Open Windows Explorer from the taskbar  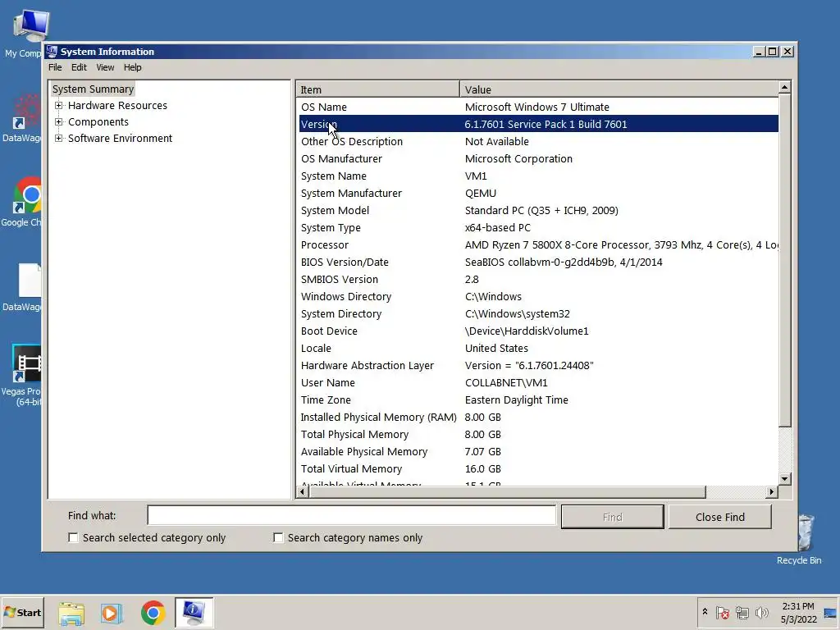pyautogui.click(x=71, y=613)
